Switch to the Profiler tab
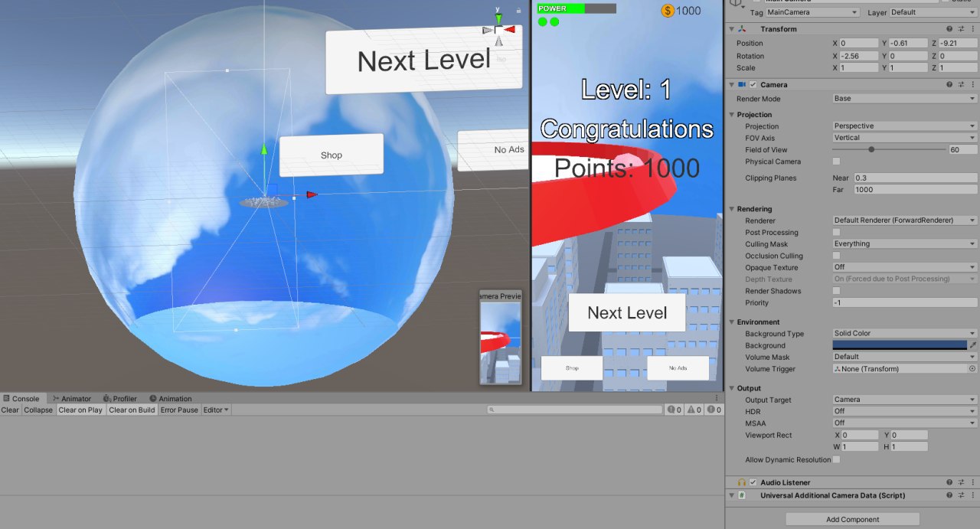Viewport: 980px width, 529px height. (x=120, y=399)
